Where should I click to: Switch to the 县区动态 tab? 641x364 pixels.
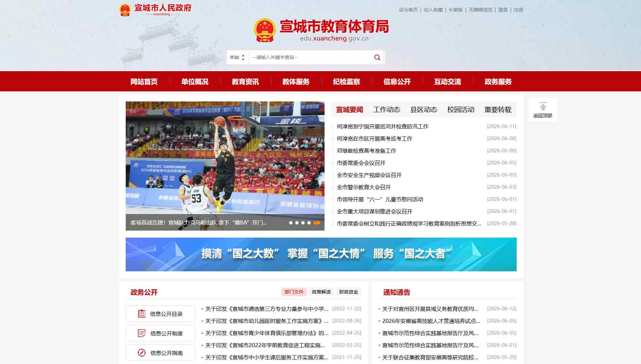424,110
